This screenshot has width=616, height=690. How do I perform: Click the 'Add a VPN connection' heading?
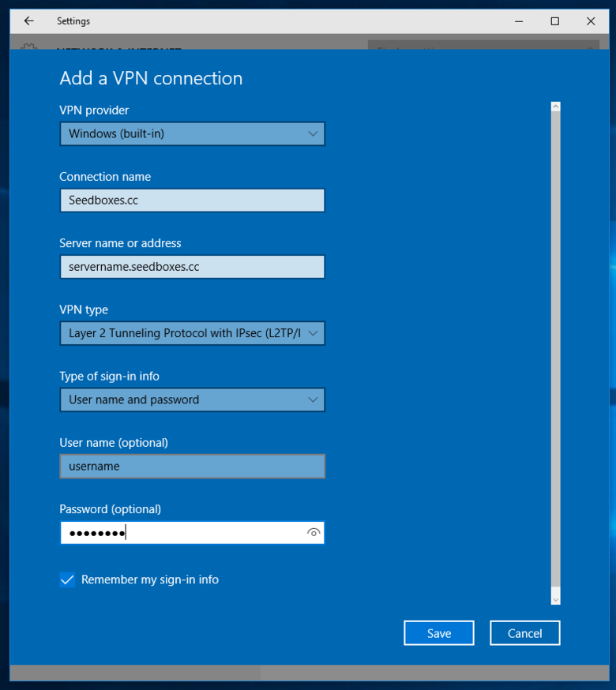click(151, 78)
